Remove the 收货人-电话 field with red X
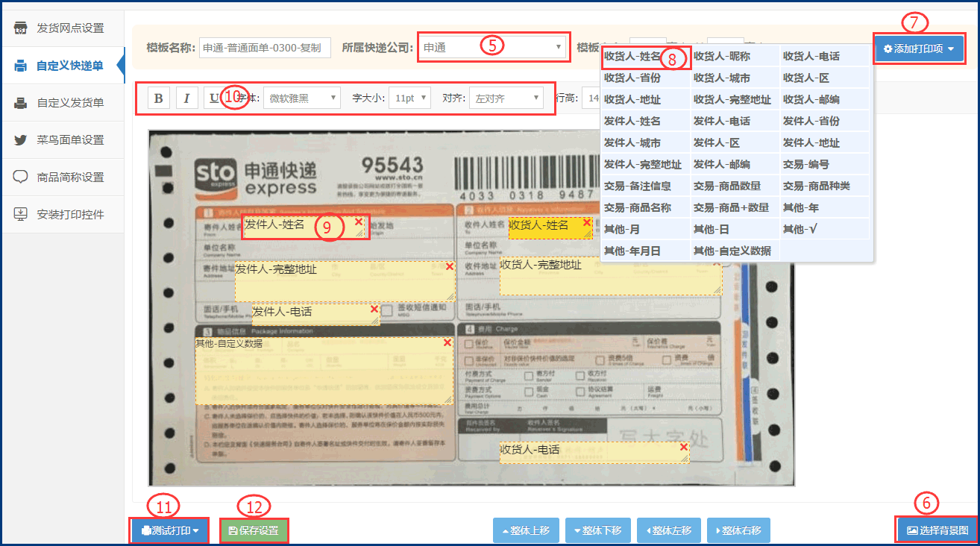Viewport: 980px width, 546px height. tap(684, 447)
